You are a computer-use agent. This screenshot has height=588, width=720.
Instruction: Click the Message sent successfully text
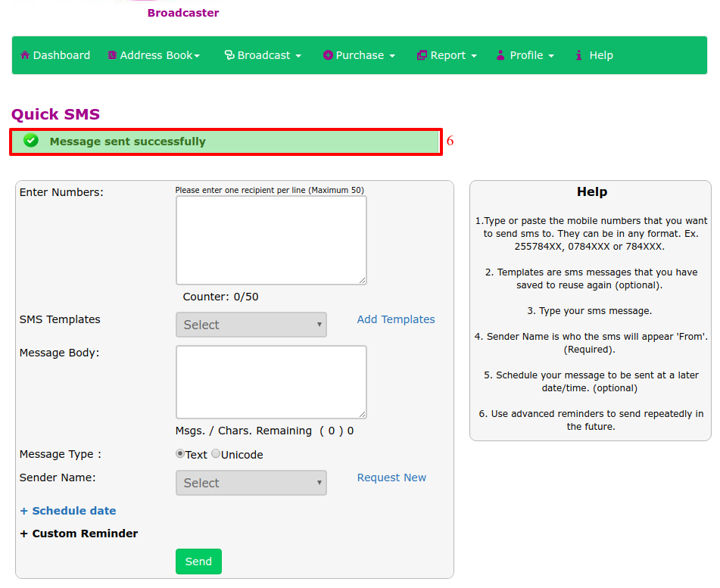(x=128, y=142)
